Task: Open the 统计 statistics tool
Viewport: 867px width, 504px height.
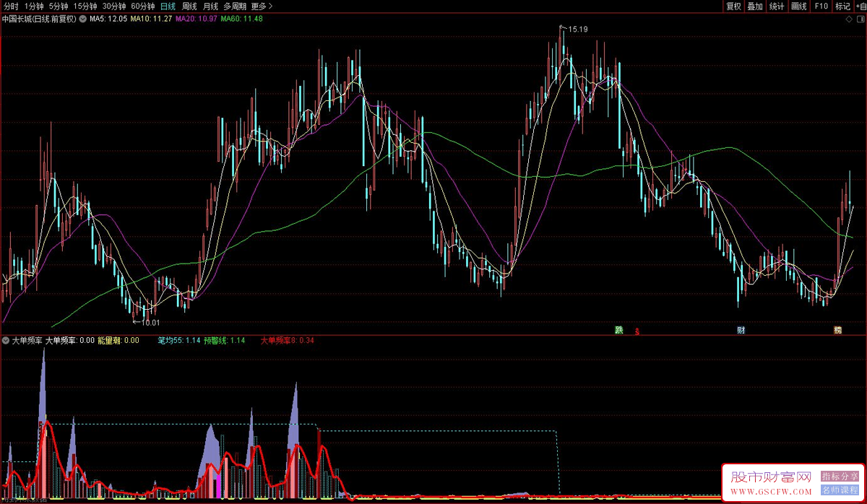Action: click(777, 6)
